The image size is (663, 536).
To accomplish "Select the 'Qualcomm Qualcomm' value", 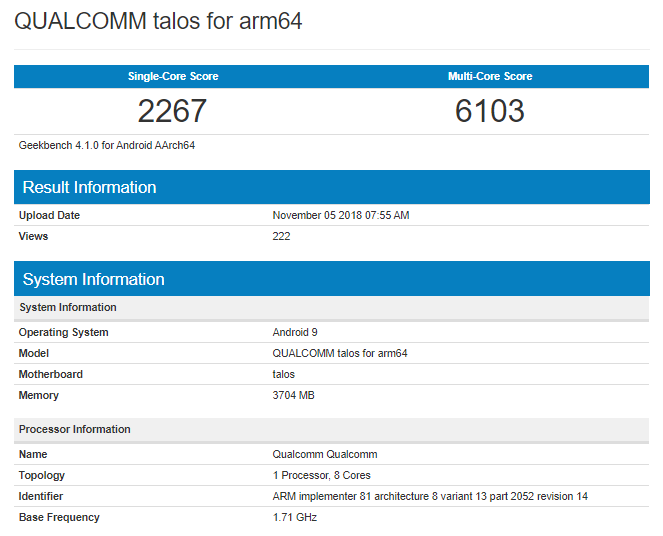I will [325, 454].
